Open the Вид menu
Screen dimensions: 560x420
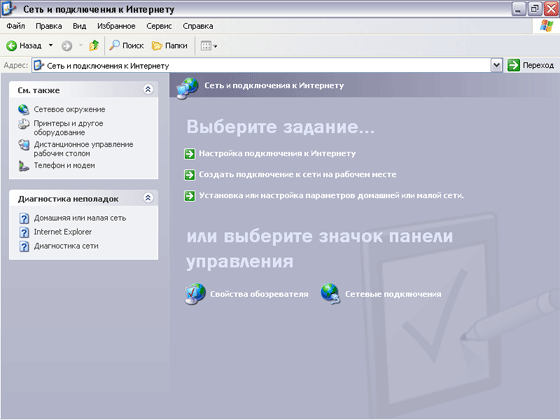click(x=79, y=26)
